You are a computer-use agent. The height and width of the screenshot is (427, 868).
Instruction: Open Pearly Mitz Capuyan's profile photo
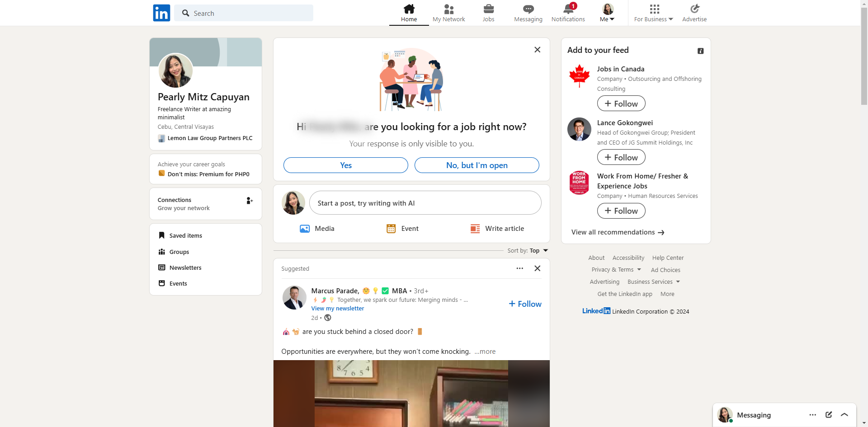coord(175,70)
